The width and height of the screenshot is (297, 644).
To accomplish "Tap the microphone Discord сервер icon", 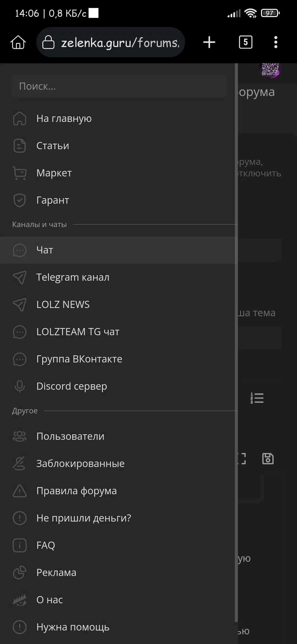I will 20,386.
